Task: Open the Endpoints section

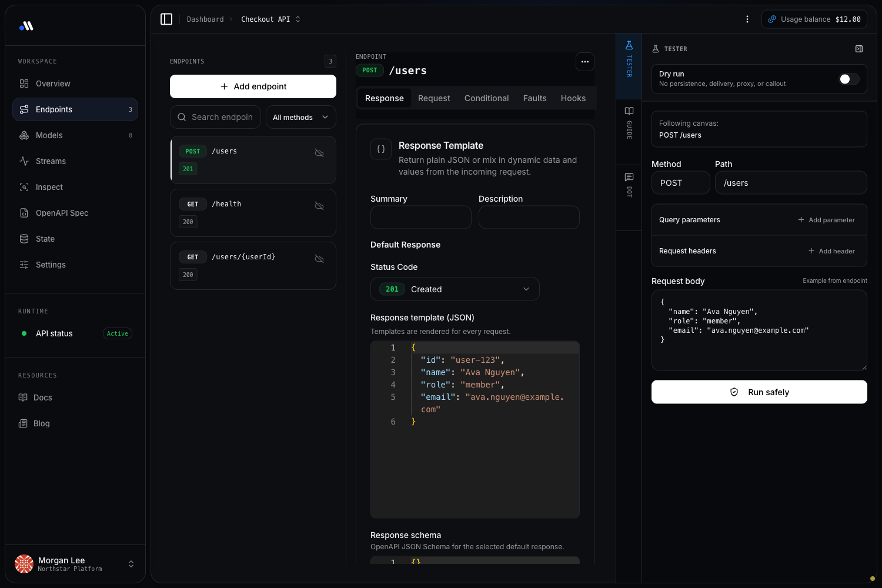Action: 75,109
